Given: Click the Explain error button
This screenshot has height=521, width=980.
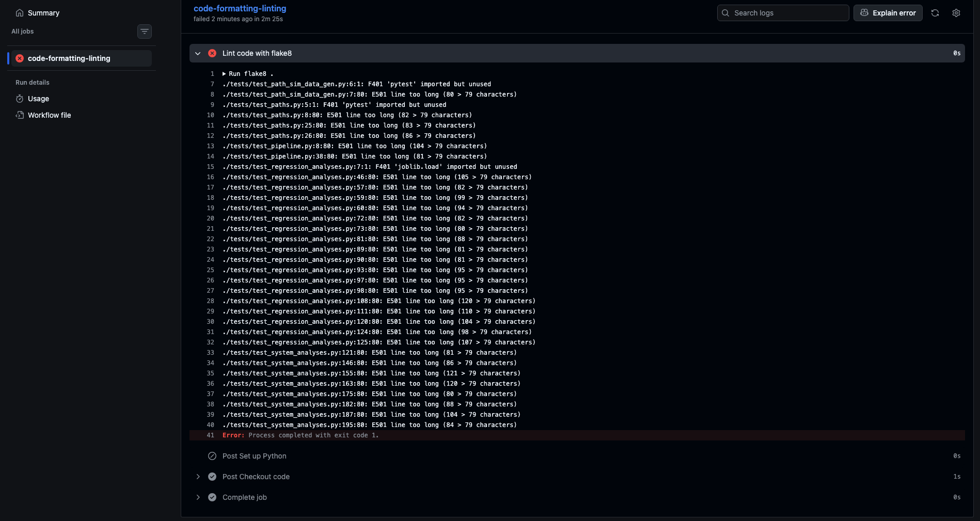Looking at the screenshot, I should (x=888, y=13).
